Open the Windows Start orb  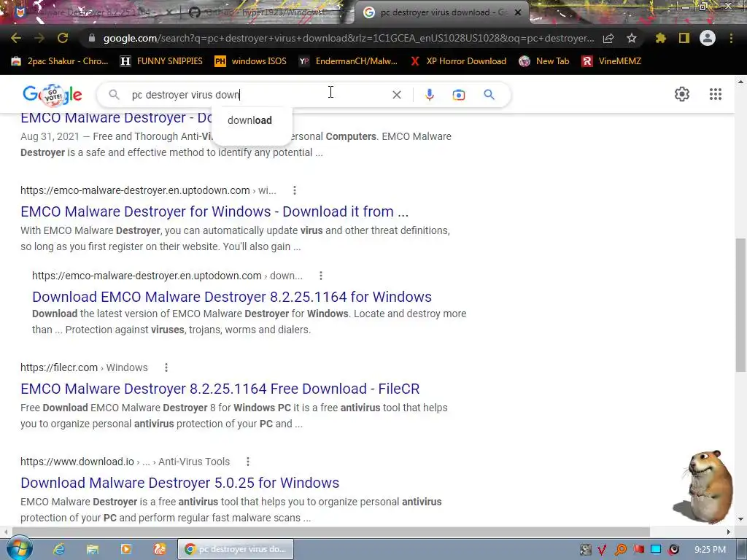point(18,548)
